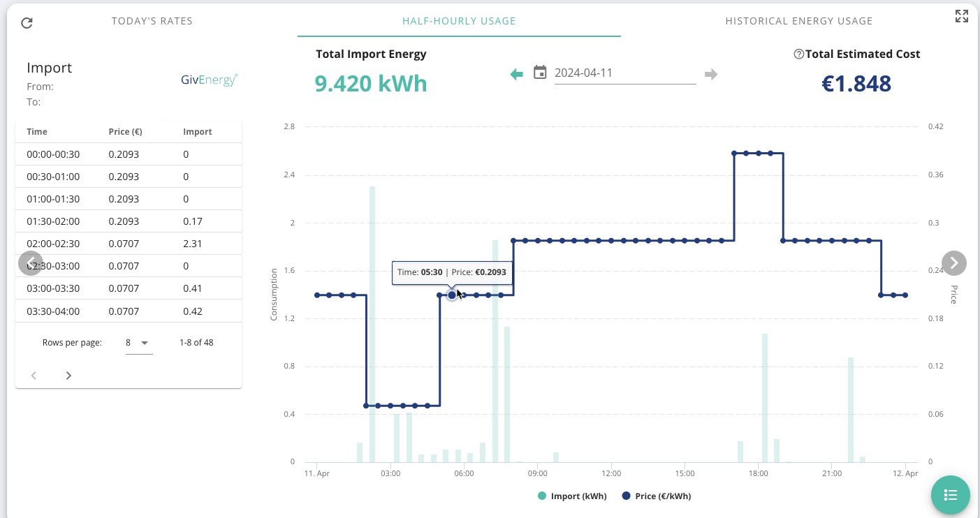Click the right carousel chevron button
Viewport: 980px width, 518px height.
(954, 263)
